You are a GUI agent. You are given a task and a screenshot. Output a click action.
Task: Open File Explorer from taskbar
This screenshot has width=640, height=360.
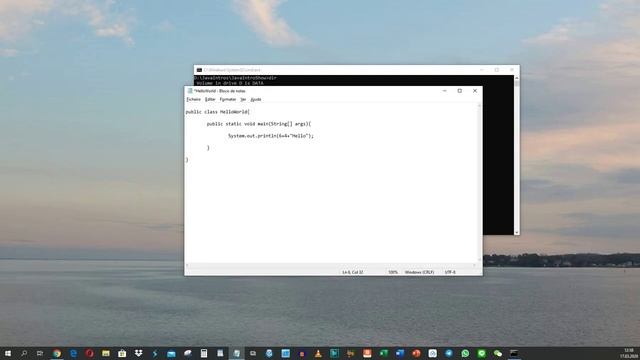click(x=106, y=353)
